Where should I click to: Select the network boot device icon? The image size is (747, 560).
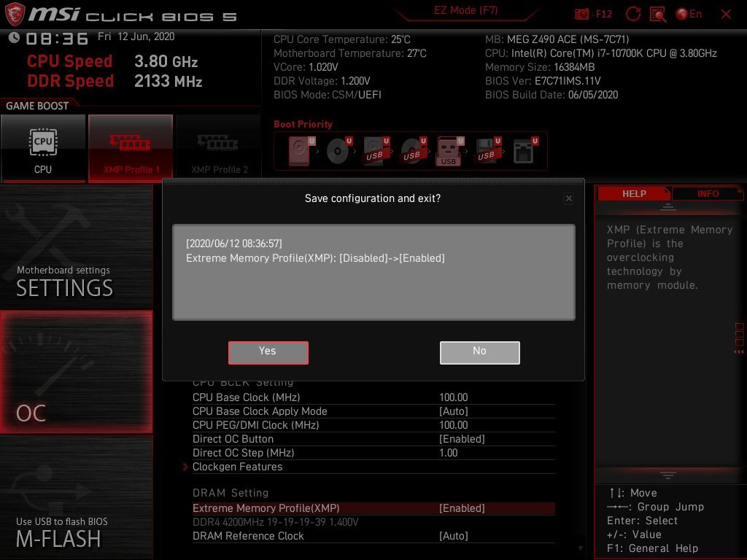tap(525, 151)
